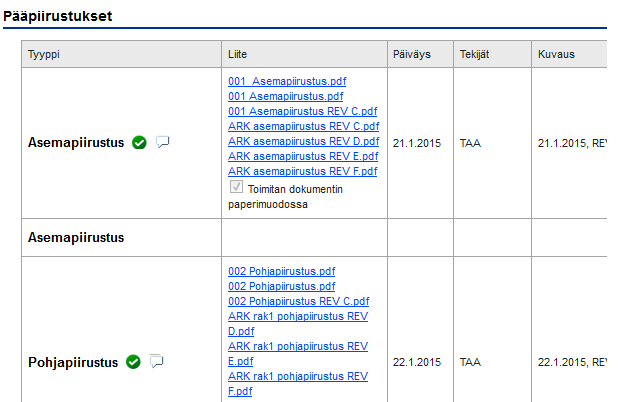Open 'ARK asemapiirustus REV E.pdf'
Image resolution: width=619 pixels, height=402 pixels.
click(303, 156)
